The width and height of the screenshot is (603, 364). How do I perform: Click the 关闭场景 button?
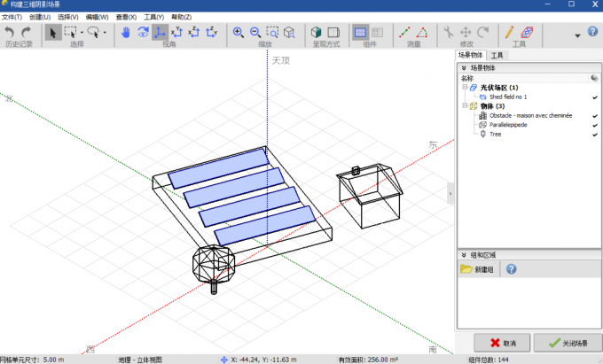(x=568, y=343)
